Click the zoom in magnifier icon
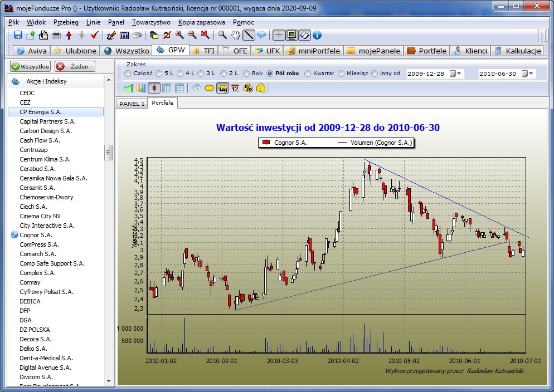The width and height of the screenshot is (554, 392). tap(179, 35)
